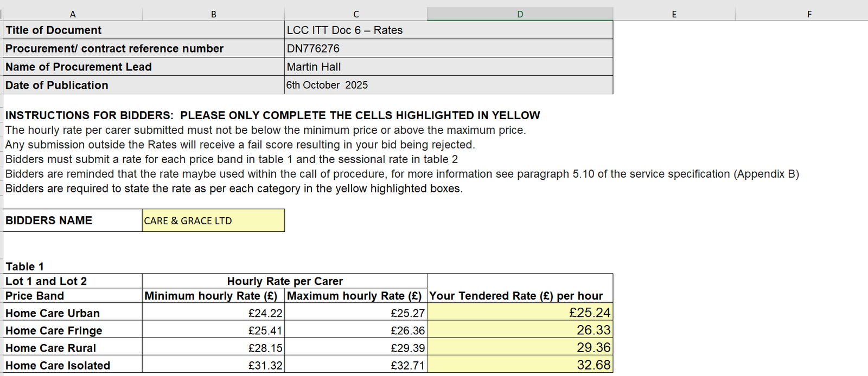Viewport: 868px width, 376px height.
Task: Click the column C header
Action: pos(356,14)
